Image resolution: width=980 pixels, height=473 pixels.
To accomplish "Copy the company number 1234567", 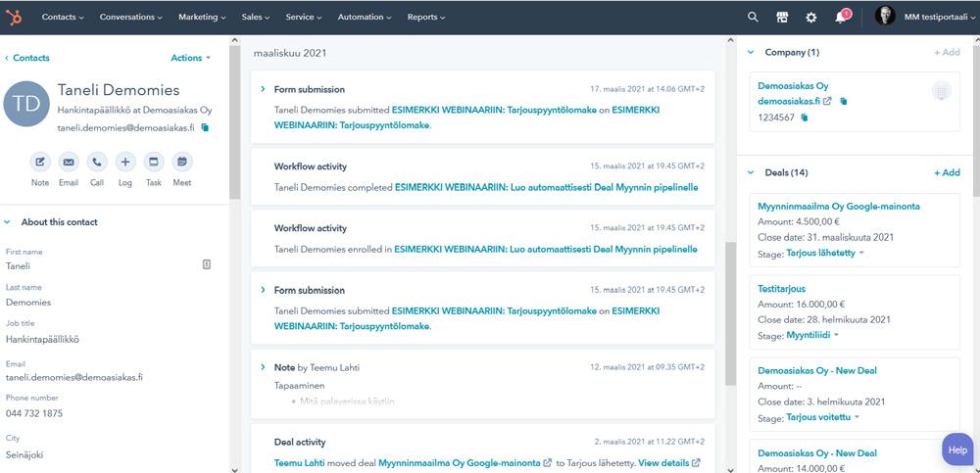I will coord(805,117).
